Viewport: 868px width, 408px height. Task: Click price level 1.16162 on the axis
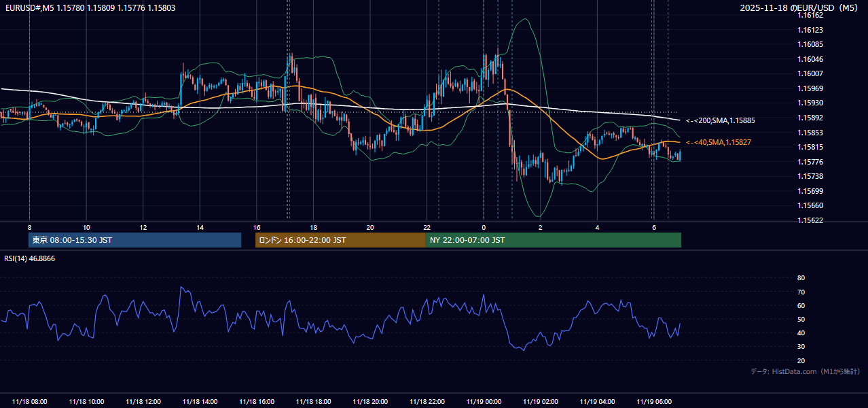(810, 14)
